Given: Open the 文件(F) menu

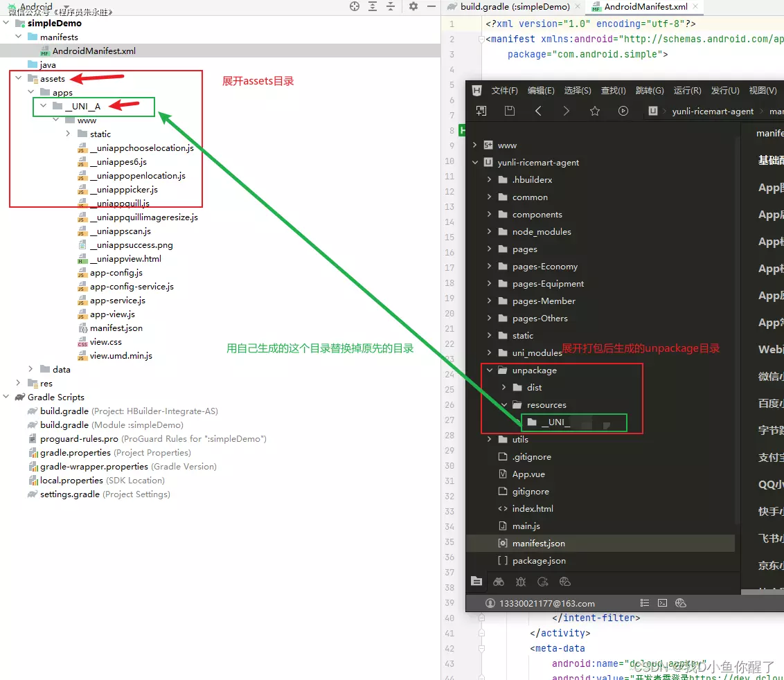Looking at the screenshot, I should click(x=504, y=91).
